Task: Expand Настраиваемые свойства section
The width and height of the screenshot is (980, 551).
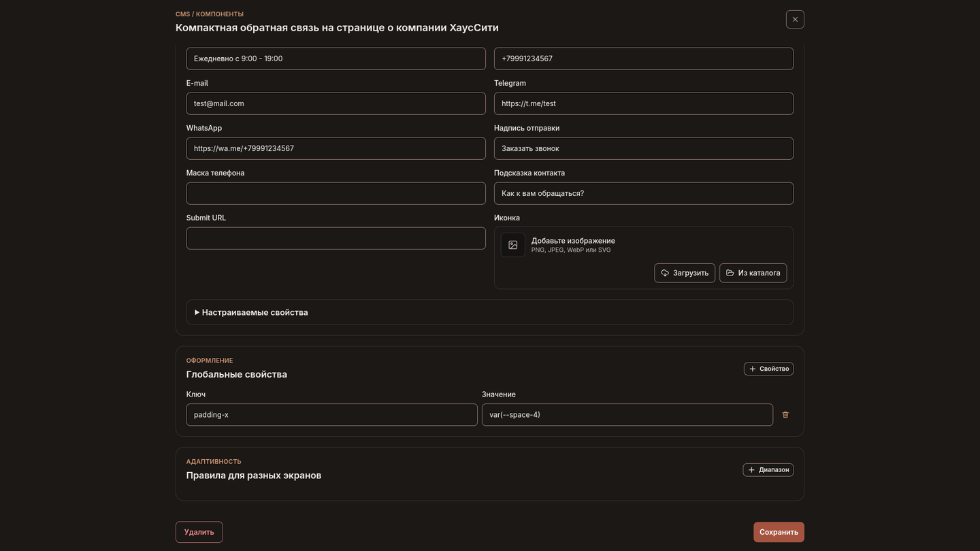Action: tap(490, 312)
